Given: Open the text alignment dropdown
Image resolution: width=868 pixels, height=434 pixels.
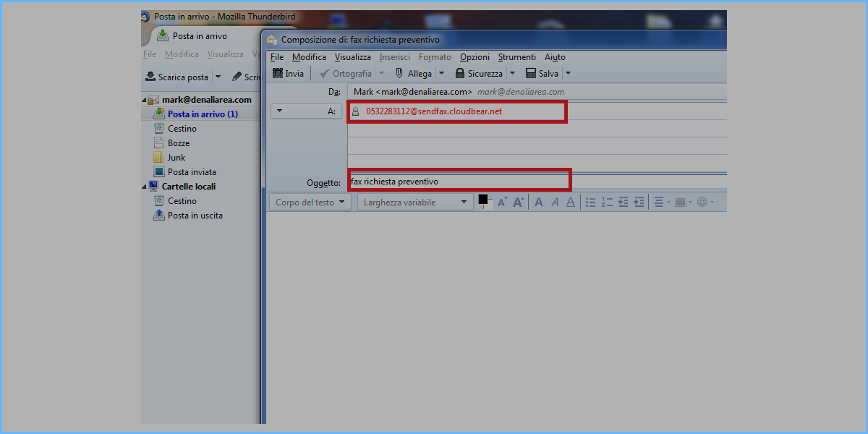Looking at the screenshot, I should pos(662,203).
